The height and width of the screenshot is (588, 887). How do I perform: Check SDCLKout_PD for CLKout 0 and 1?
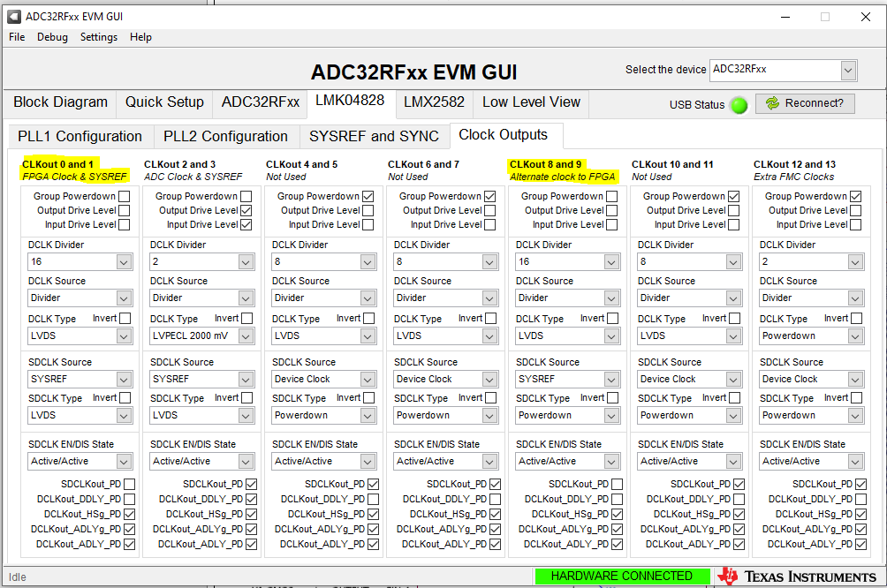pos(130,485)
